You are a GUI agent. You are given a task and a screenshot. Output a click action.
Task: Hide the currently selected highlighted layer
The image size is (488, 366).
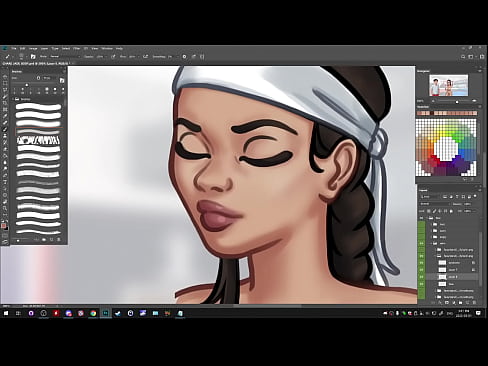422,277
